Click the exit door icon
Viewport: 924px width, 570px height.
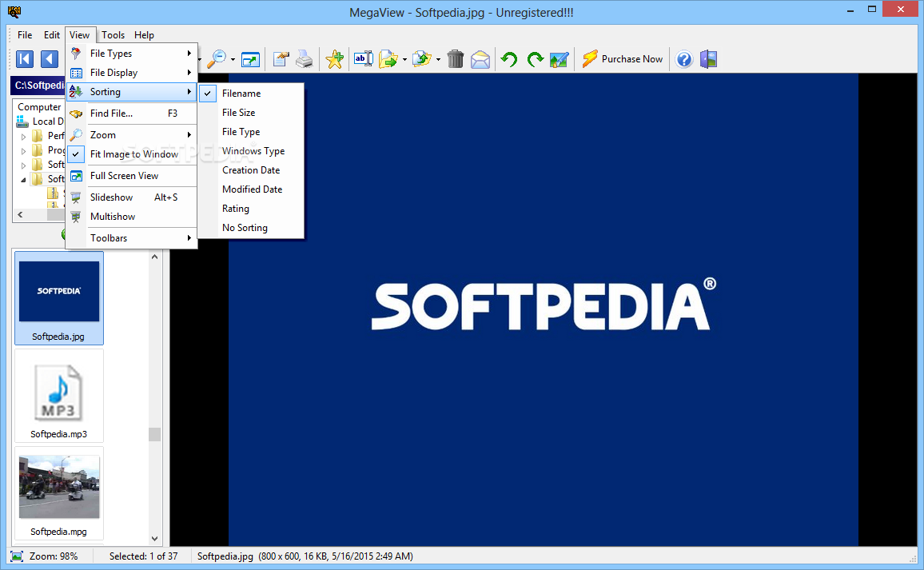click(708, 59)
